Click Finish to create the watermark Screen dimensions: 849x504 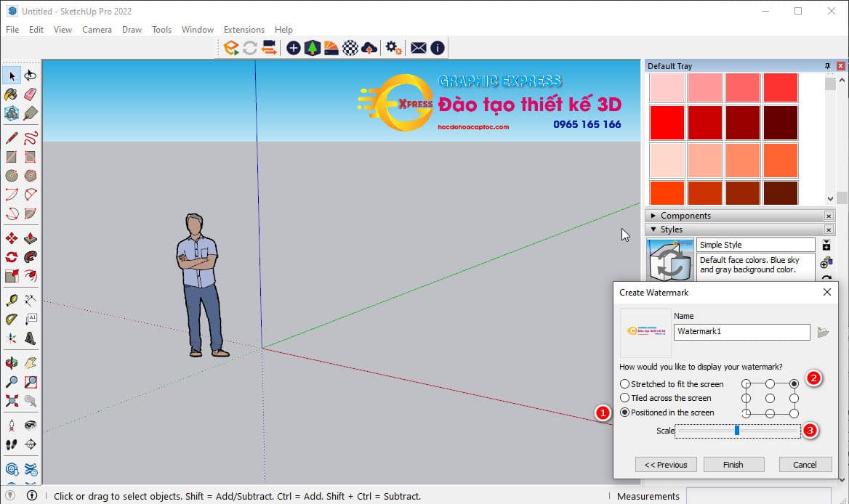coord(733,464)
